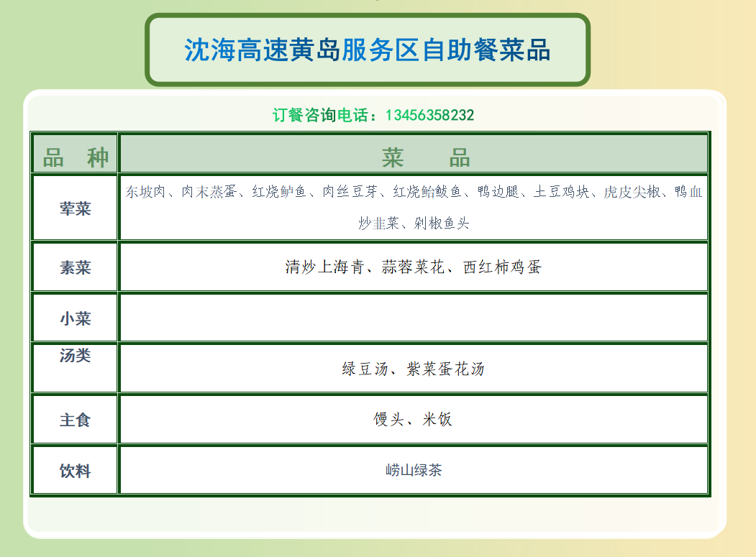
Task: Select the 主食 category cell
Action: click(76, 420)
